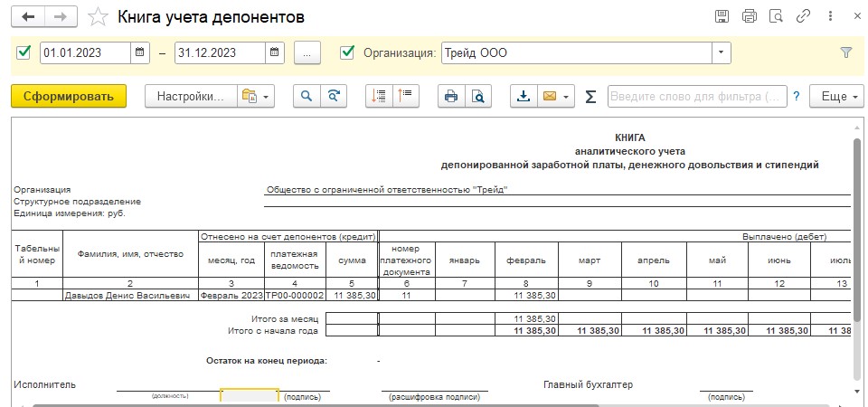Click the Организация field showing Трейд ООО

576,52
